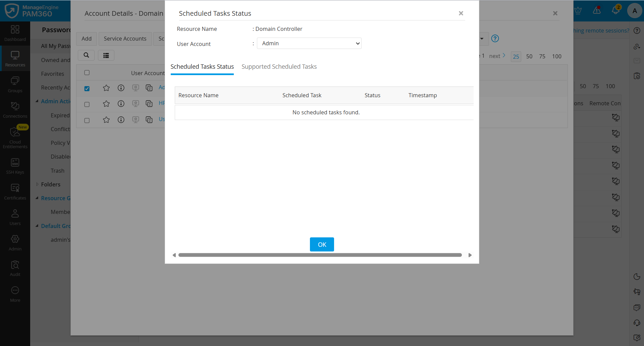Open More options in the sidebar
This screenshot has height=346, width=644.
click(x=15, y=294)
